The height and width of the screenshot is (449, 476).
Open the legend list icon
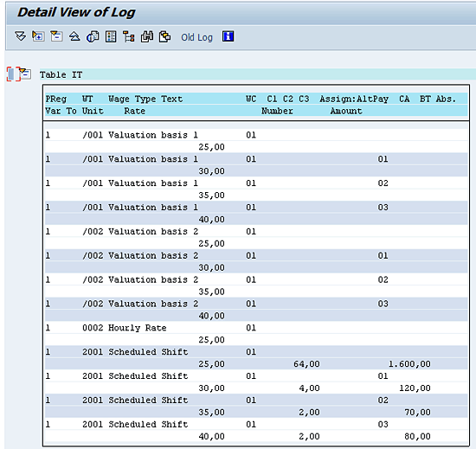pos(111,36)
